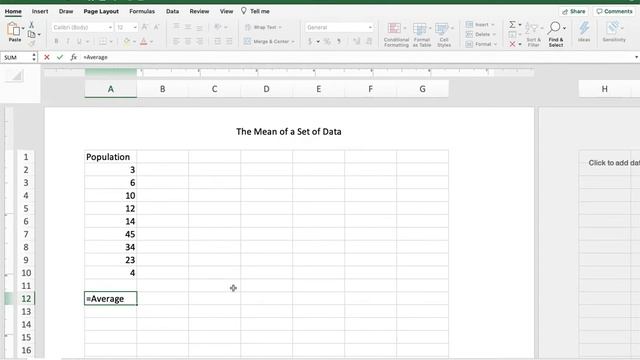This screenshot has height=360, width=640.
Task: Click the Increase Decimal icon
Action: [356, 41]
